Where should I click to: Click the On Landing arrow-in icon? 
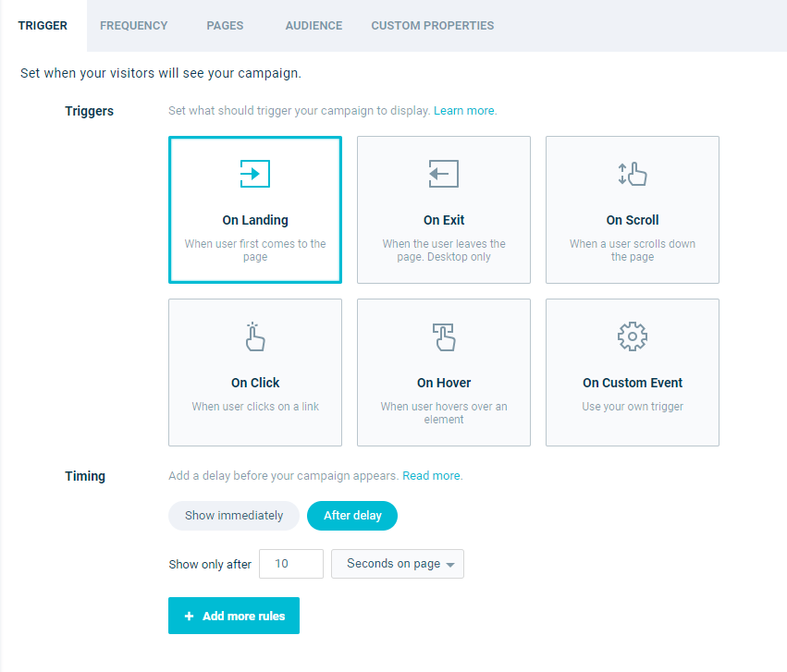255,174
